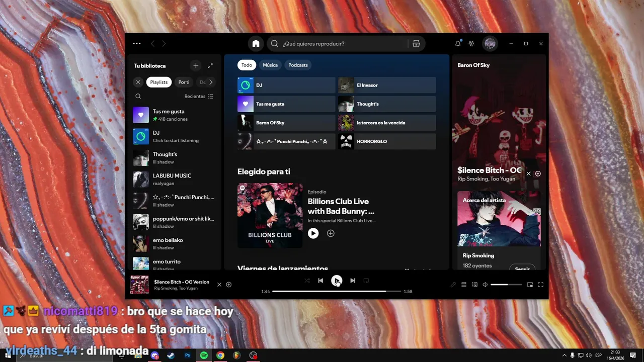644x362 pixels.
Task: Toggle the lyrics microphone icon
Action: pos(453,285)
